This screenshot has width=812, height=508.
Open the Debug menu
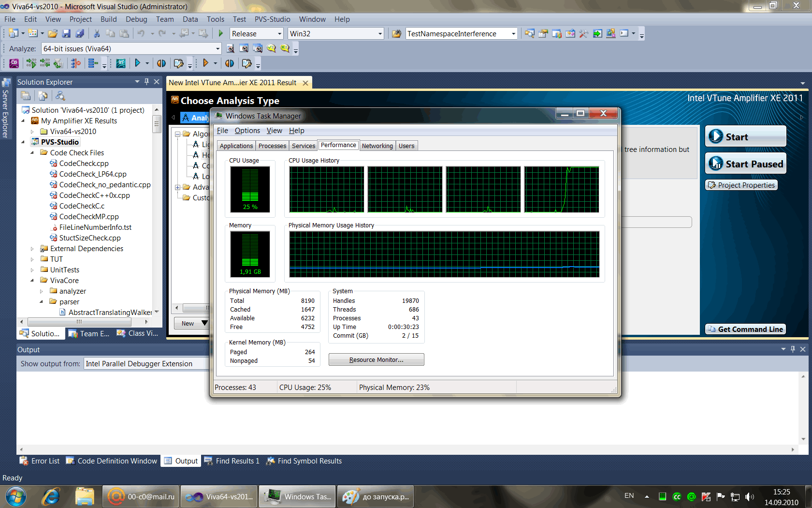(136, 19)
